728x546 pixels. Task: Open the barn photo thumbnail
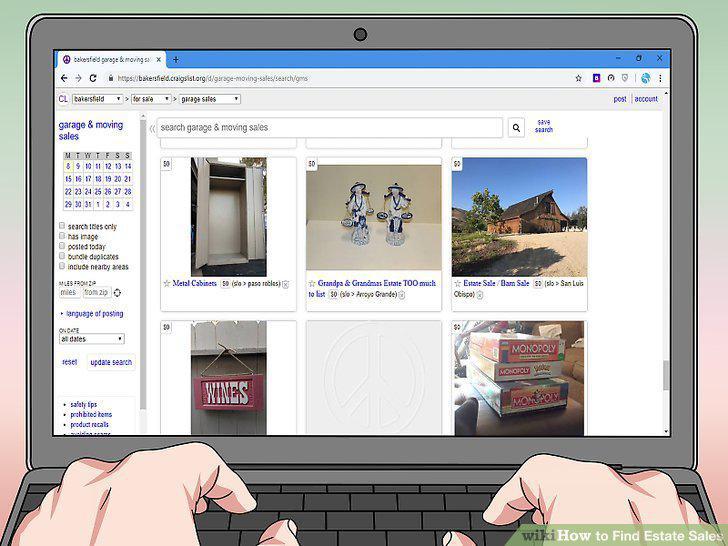coord(519,217)
